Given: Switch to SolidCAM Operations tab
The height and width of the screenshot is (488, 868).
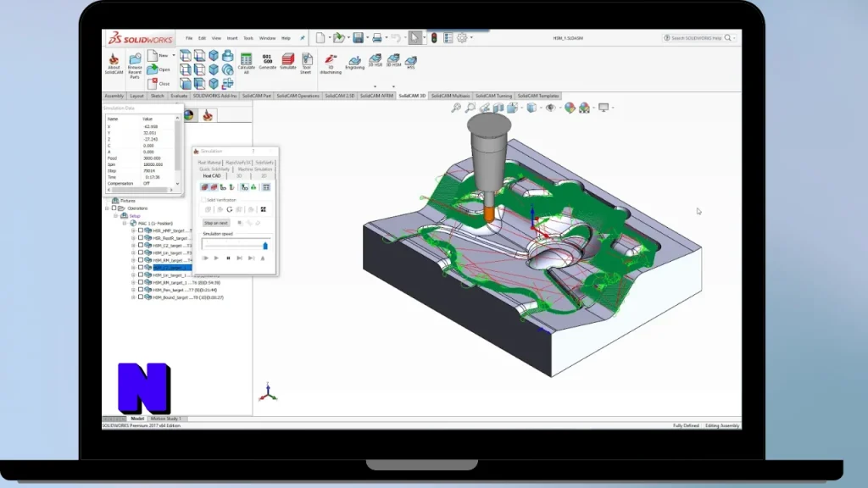Looking at the screenshot, I should [x=298, y=96].
